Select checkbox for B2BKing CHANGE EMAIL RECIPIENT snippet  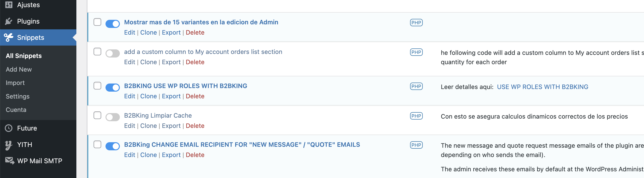click(x=97, y=145)
